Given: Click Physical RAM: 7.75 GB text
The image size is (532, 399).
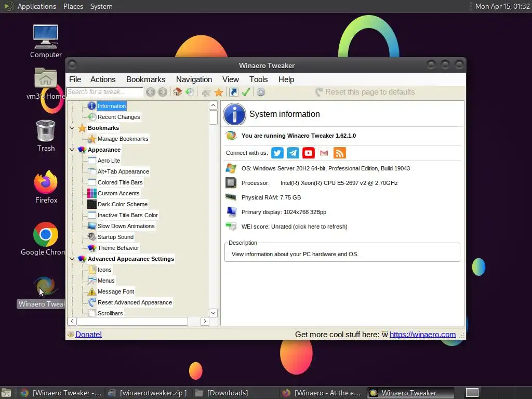Looking at the screenshot, I should (271, 197).
